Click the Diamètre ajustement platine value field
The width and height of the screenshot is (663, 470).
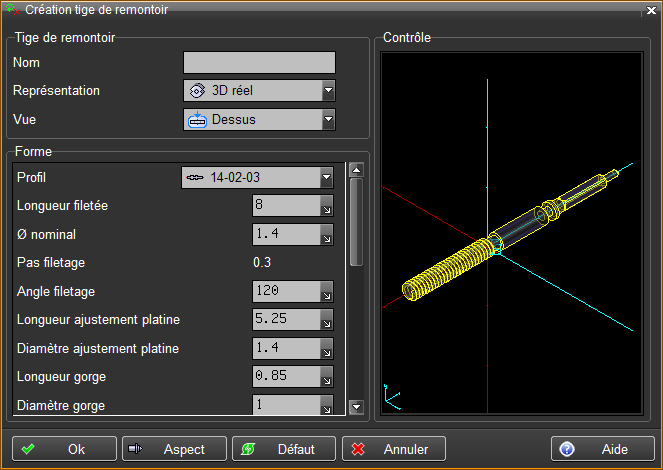pos(287,348)
